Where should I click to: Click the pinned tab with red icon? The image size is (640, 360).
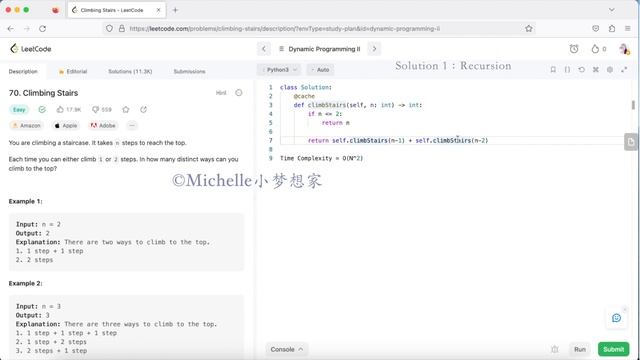pyautogui.click(x=56, y=10)
